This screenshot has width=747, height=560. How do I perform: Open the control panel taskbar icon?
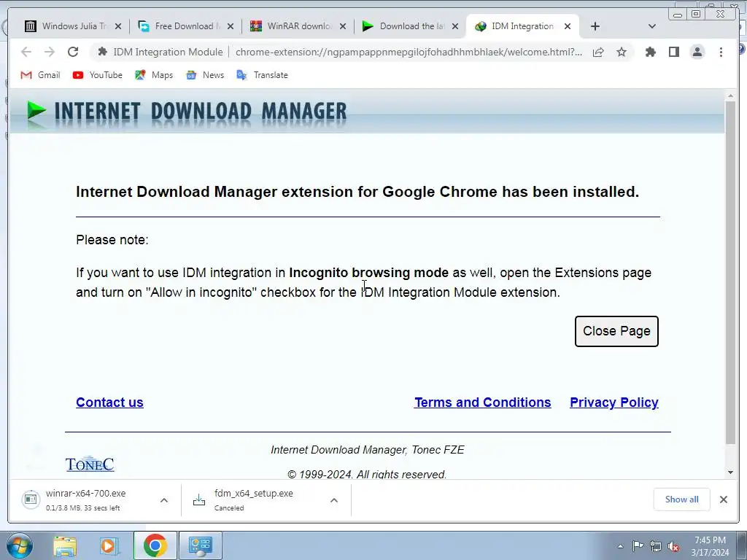click(200, 545)
